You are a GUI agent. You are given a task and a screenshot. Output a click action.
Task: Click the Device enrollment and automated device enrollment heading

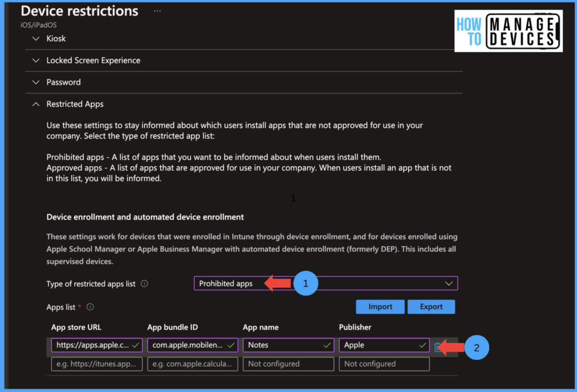(145, 217)
